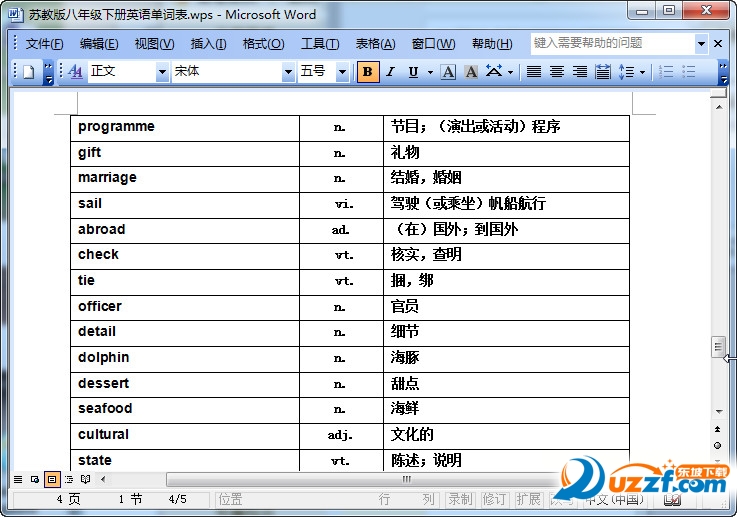
Task: Open the 表格(A) menu
Action: pyautogui.click(x=375, y=44)
